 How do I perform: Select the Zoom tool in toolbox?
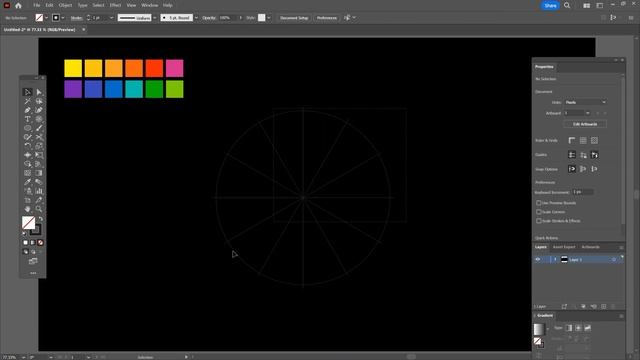(39, 209)
